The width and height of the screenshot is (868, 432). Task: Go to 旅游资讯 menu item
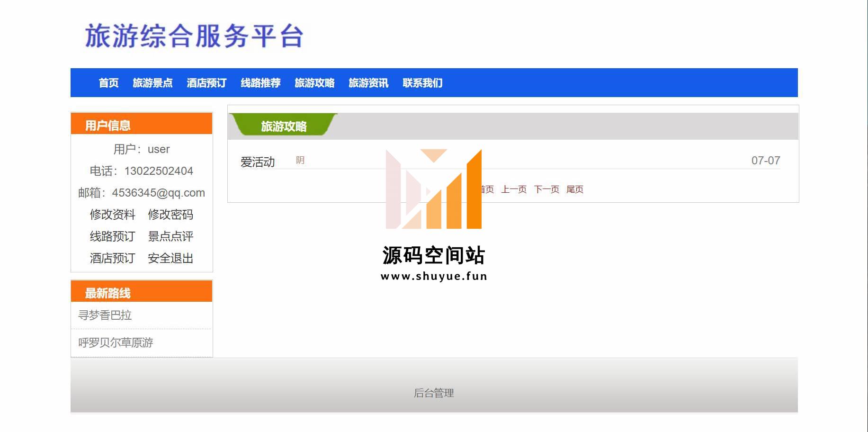(368, 83)
